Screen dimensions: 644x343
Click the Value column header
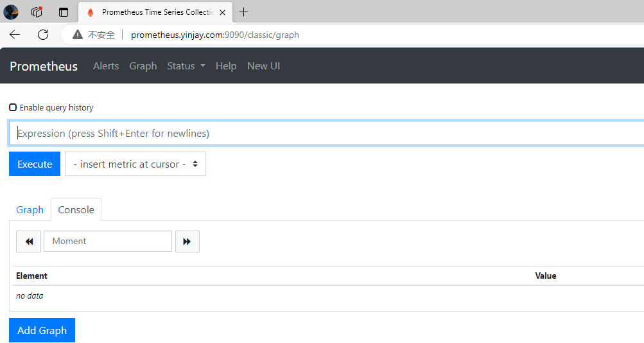[x=545, y=276]
